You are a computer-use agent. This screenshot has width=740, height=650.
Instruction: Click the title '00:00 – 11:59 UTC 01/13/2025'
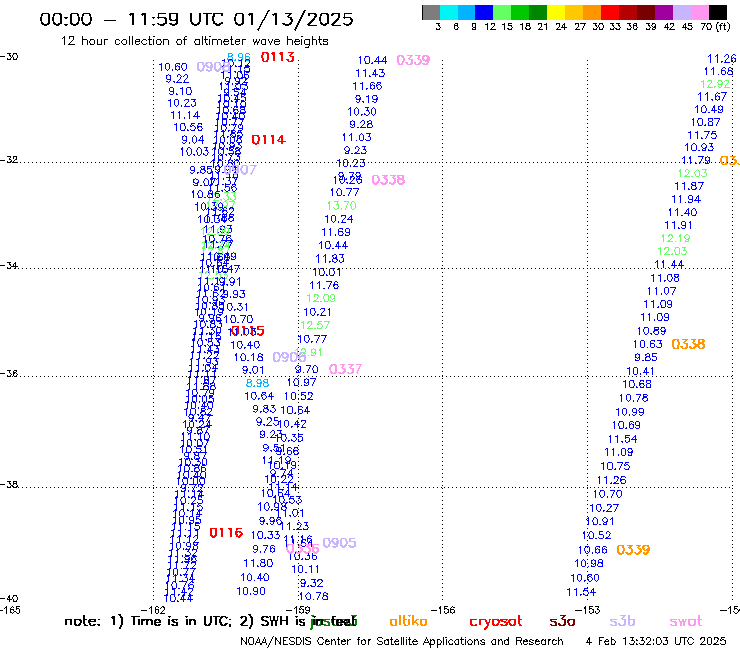click(196, 19)
